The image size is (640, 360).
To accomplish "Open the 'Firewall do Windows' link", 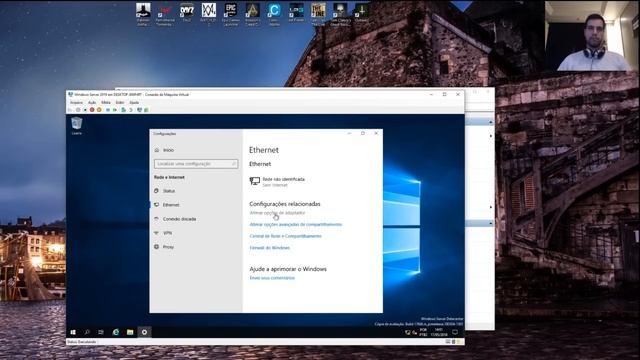I will point(269,248).
